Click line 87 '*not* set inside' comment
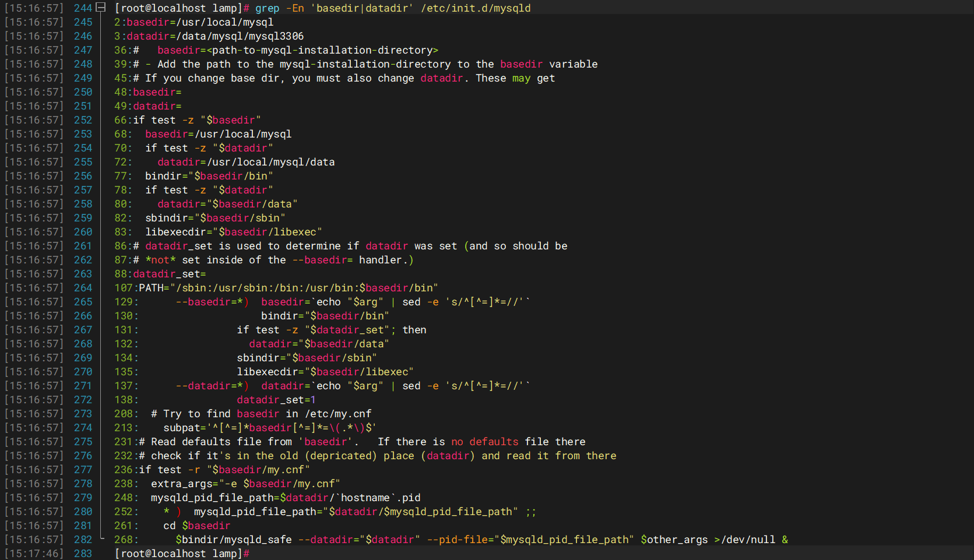This screenshot has height=560, width=974. click(264, 260)
